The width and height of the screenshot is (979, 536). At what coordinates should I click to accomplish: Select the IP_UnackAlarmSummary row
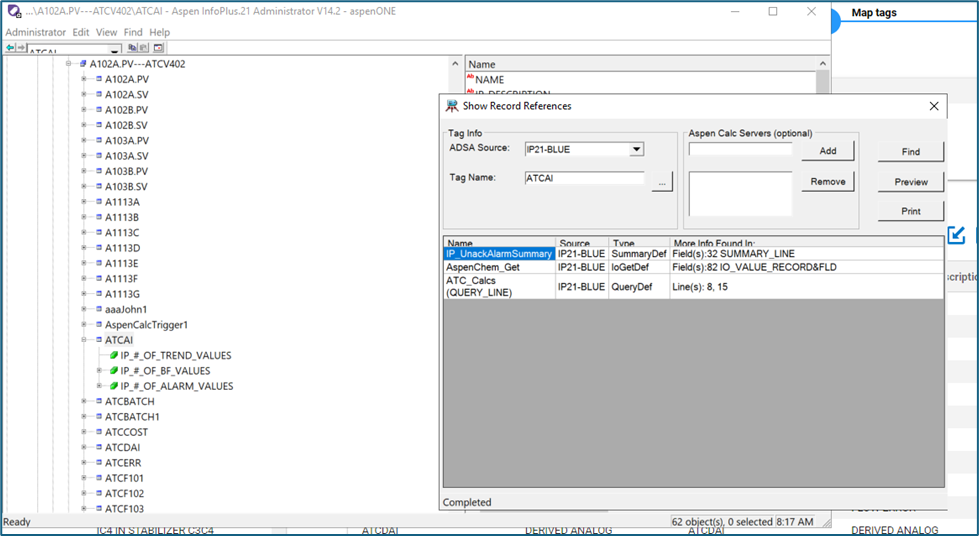693,254
